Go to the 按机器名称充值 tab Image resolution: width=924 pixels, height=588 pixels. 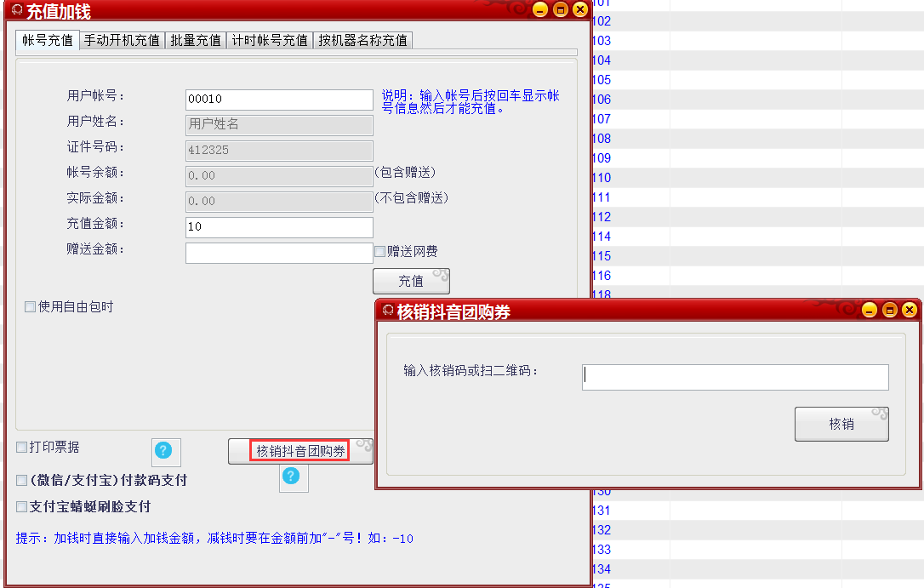point(363,40)
